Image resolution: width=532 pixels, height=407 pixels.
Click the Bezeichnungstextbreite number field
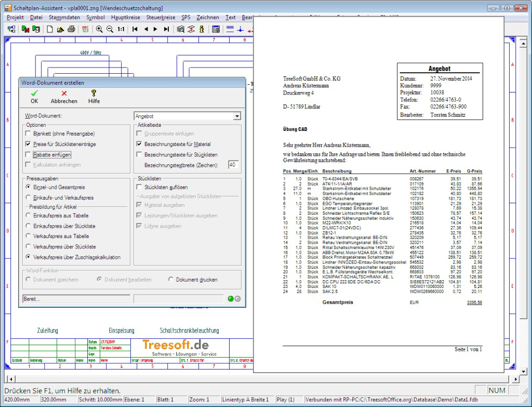(233, 165)
